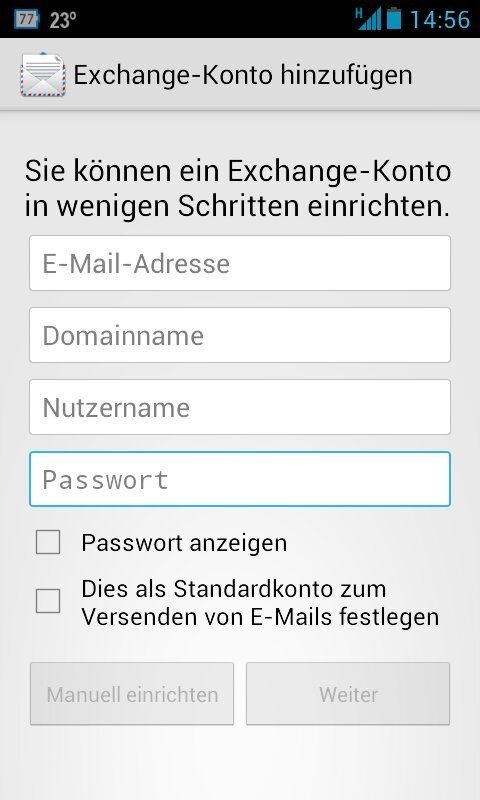Tap the mobile signal strength icon
The width and height of the screenshot is (480, 800).
click(x=371, y=20)
